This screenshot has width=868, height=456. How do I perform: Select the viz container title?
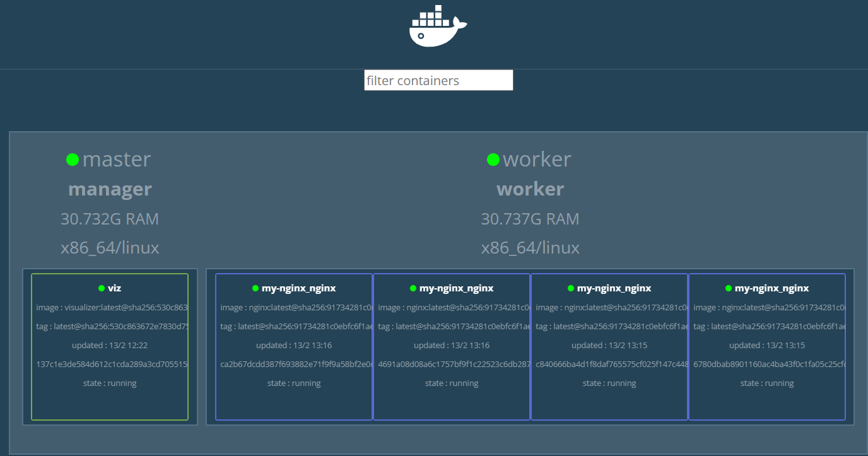coord(114,288)
